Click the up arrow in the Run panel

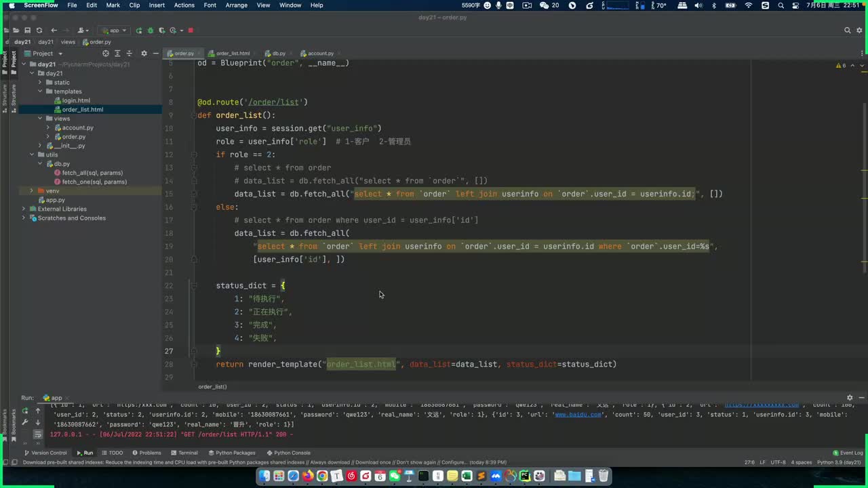pos(38,411)
